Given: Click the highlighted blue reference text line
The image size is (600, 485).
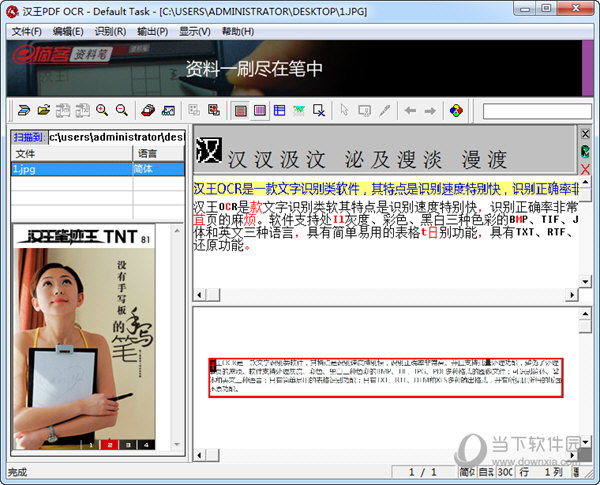Looking at the screenshot, I should coord(386,189).
